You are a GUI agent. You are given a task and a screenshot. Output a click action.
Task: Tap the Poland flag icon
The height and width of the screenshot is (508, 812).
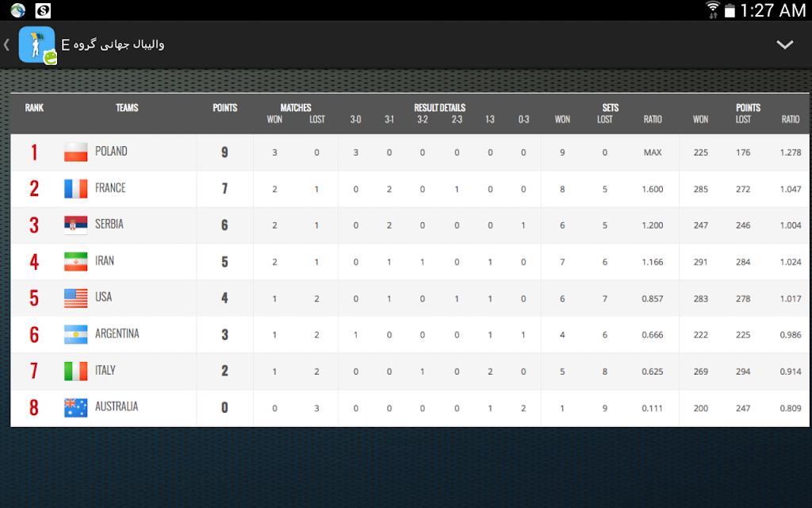(75, 152)
